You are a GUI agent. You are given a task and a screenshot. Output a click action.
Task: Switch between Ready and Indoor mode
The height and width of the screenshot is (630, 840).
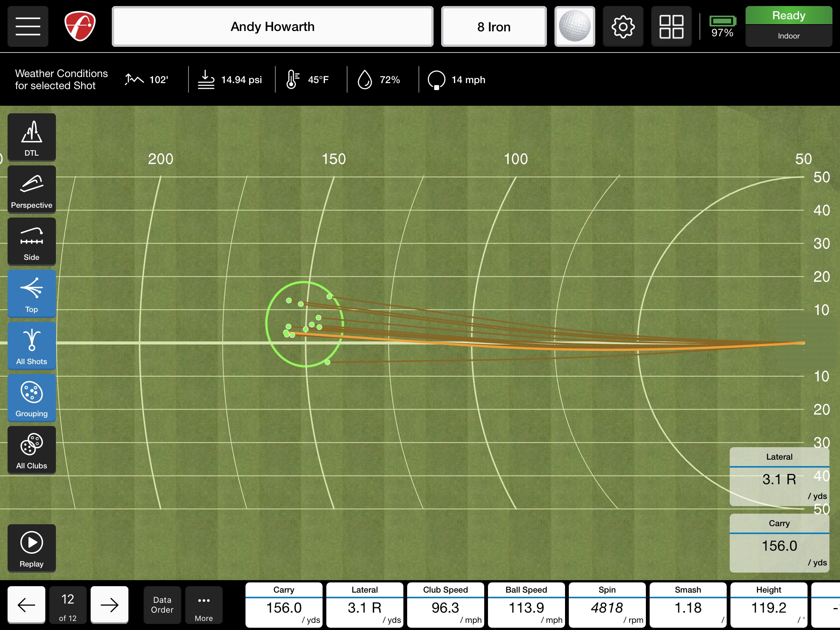788,25
